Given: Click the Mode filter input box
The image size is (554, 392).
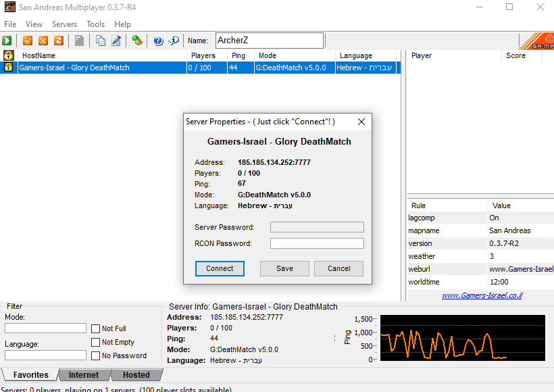Looking at the screenshot, I should pos(45,328).
